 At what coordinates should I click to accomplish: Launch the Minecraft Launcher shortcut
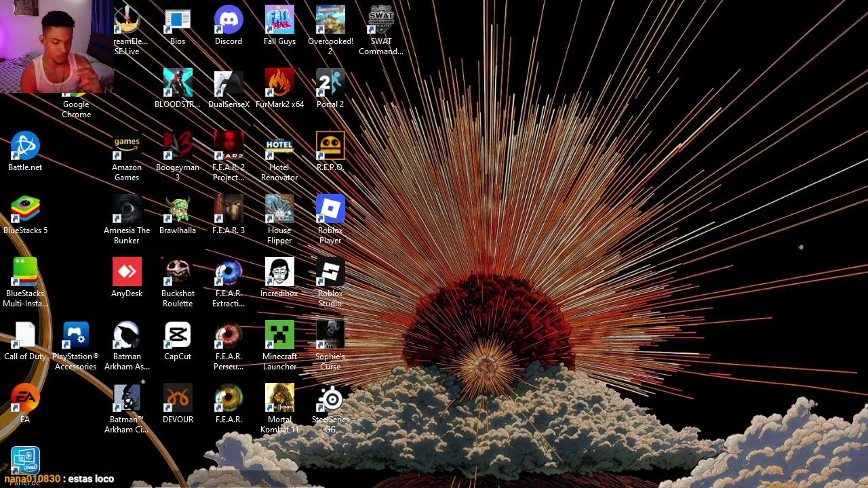click(x=279, y=346)
